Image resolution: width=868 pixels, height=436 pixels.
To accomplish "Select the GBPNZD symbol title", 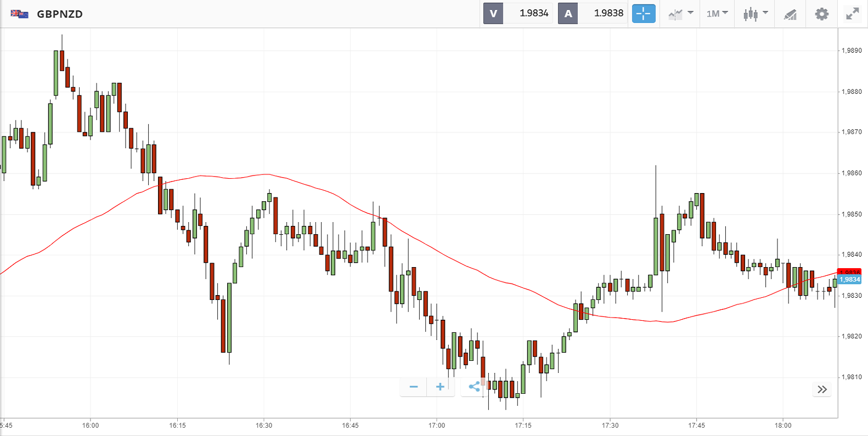I will (x=60, y=14).
